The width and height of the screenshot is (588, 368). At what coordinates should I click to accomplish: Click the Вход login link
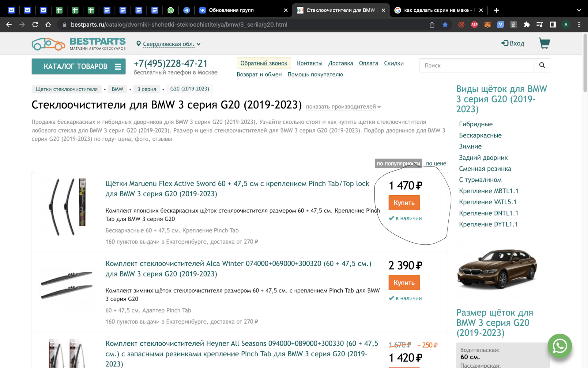coord(513,43)
